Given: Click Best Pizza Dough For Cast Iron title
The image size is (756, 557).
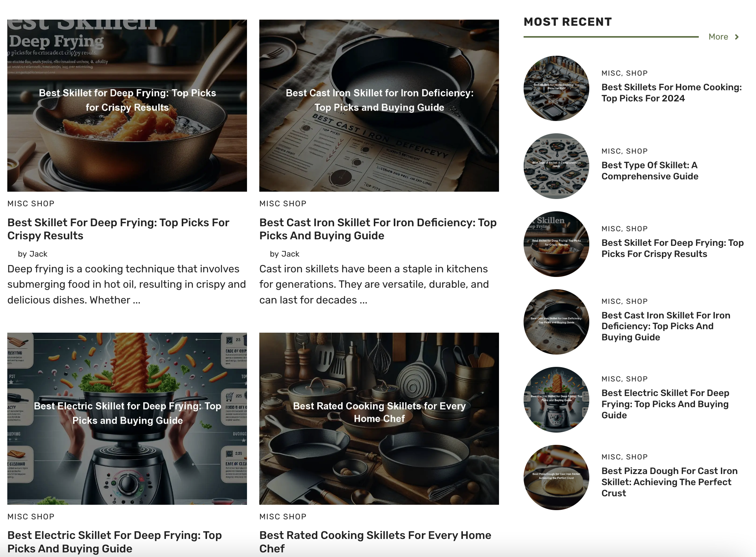Looking at the screenshot, I should [669, 482].
